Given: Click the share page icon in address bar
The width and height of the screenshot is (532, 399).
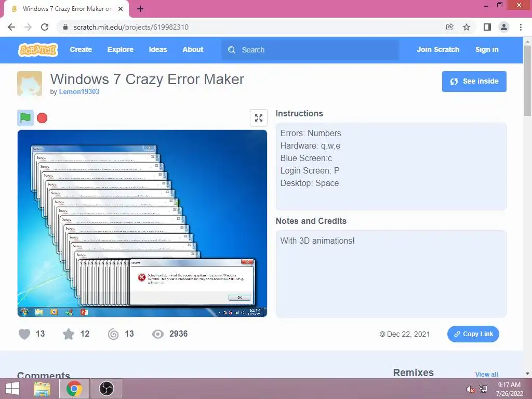Looking at the screenshot, I should click(450, 27).
